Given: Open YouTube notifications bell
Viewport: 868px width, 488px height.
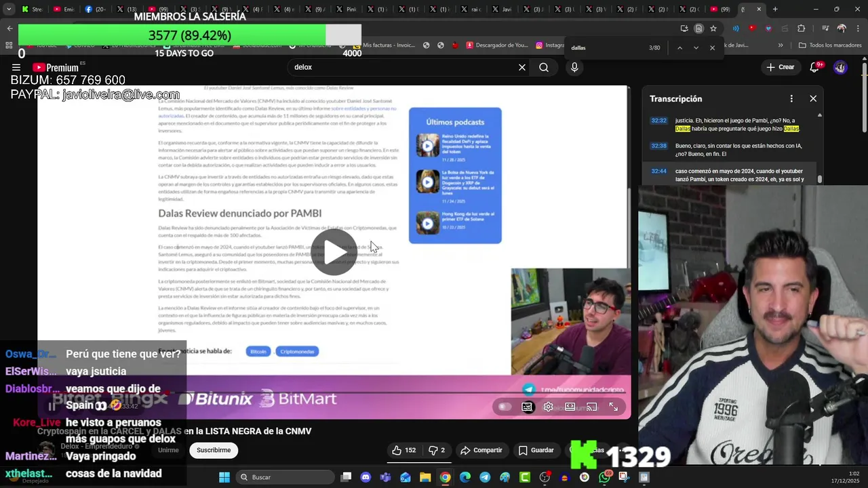Looking at the screenshot, I should coord(815,67).
